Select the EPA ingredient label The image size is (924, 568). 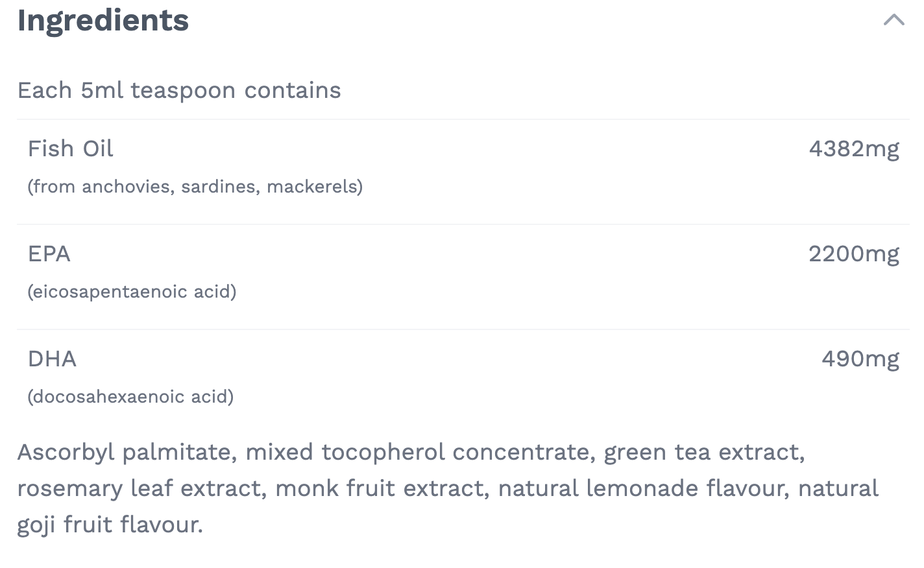tap(49, 254)
